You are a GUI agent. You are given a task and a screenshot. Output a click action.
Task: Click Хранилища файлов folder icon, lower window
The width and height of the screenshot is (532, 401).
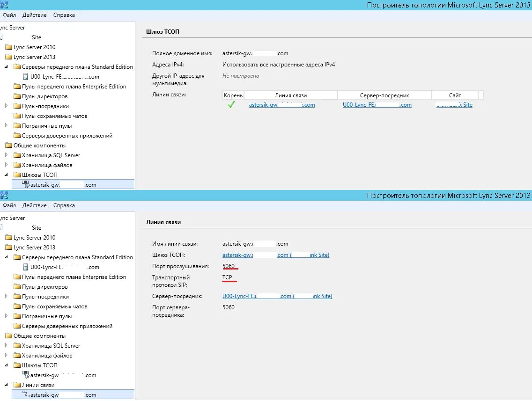pos(17,356)
